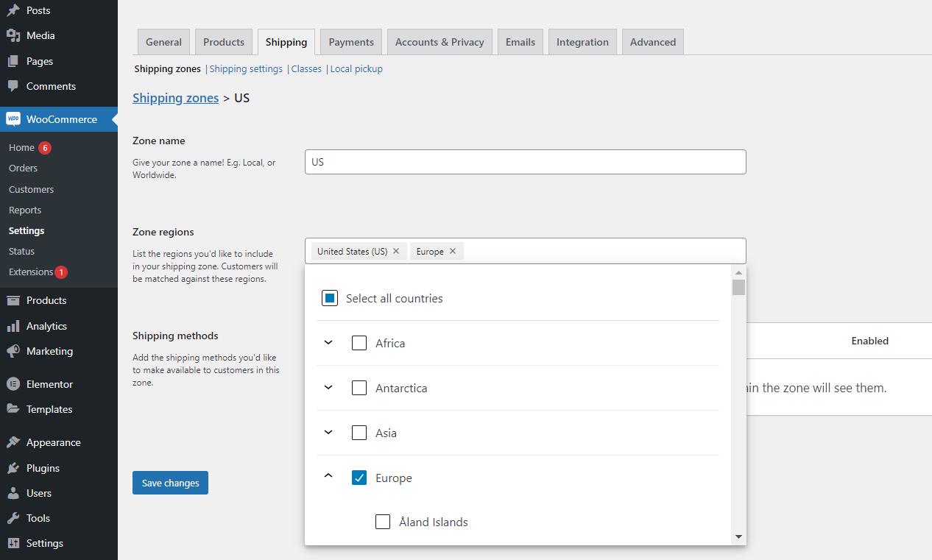Open the Products section in sidebar

[15, 300]
